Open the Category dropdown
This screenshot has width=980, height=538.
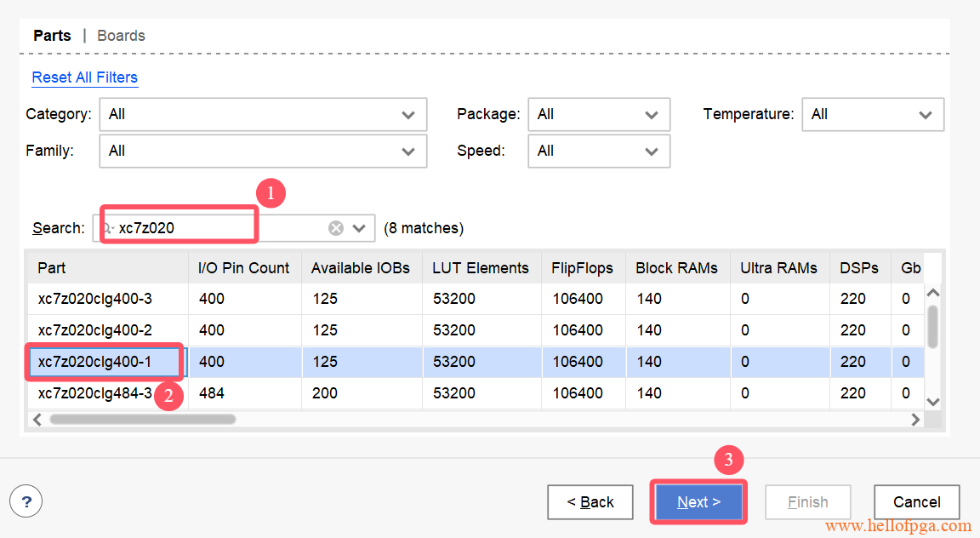263,114
